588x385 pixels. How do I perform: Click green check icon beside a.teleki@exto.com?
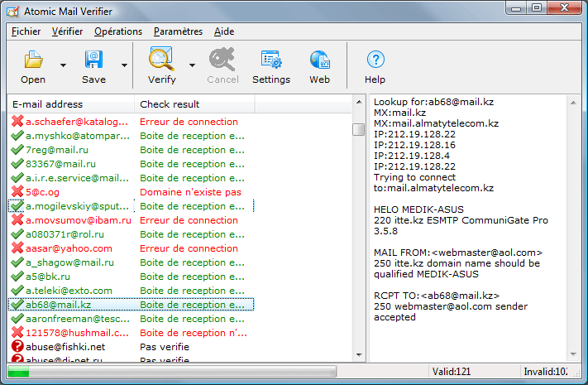coord(17,291)
